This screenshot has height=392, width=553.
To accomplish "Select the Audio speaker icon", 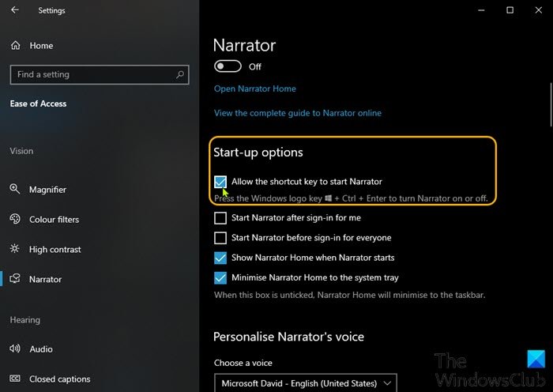I will [15, 349].
